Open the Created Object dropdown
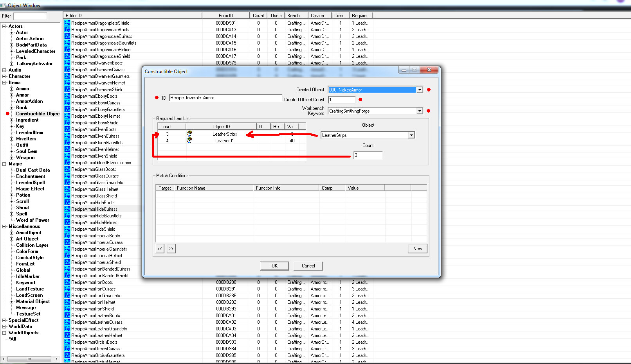Image resolution: width=631 pixels, height=364 pixels. pyautogui.click(x=420, y=90)
